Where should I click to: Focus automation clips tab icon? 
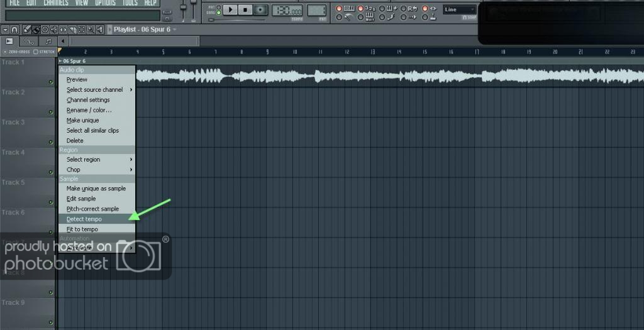pos(29,41)
